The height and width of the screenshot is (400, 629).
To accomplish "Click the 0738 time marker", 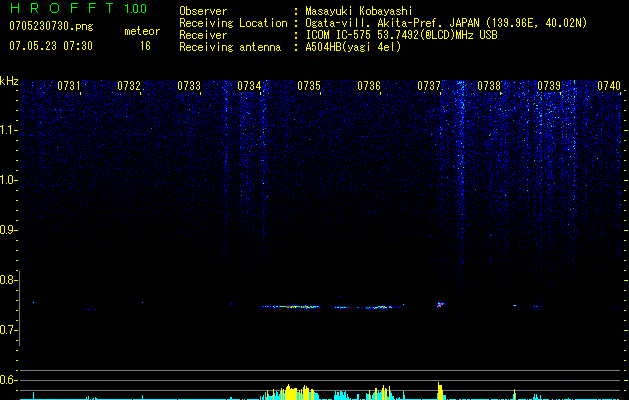I will coord(489,86).
